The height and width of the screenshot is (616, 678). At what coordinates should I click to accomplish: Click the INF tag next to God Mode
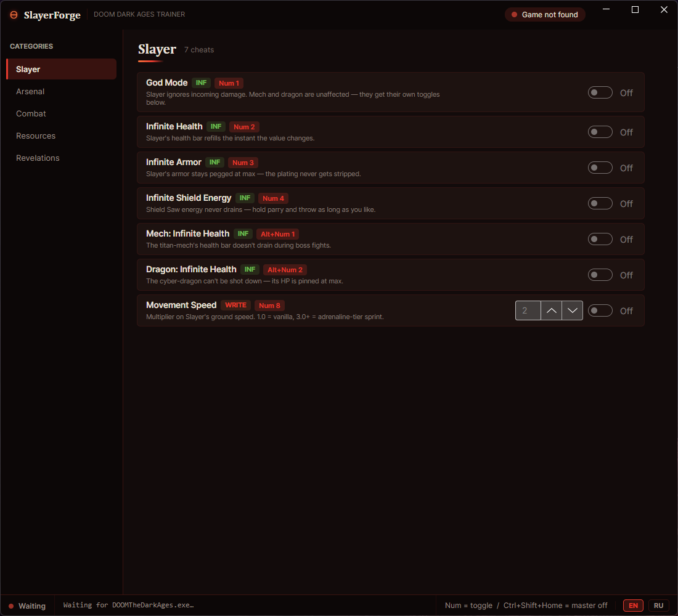pos(201,83)
